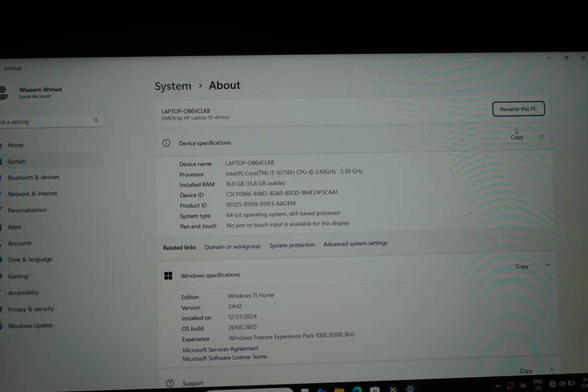
Task: Click Product ID 00325-81918-95913-AAOEM
Action: click(261, 204)
